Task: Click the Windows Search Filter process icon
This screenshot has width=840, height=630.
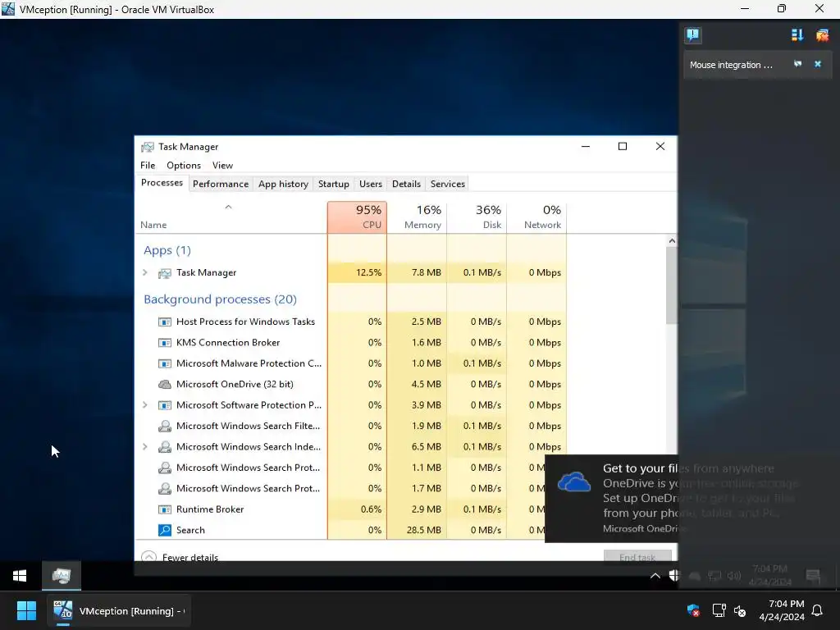Action: coord(164,427)
